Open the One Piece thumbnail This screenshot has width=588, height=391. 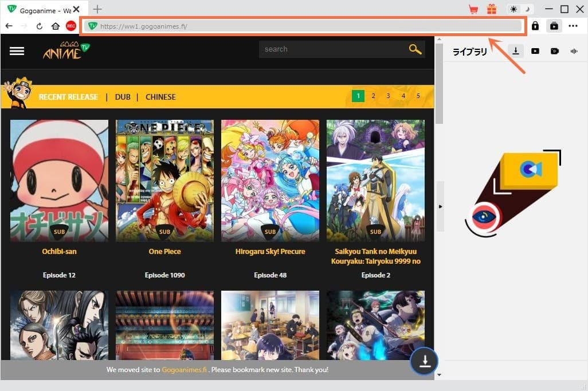[x=164, y=181]
